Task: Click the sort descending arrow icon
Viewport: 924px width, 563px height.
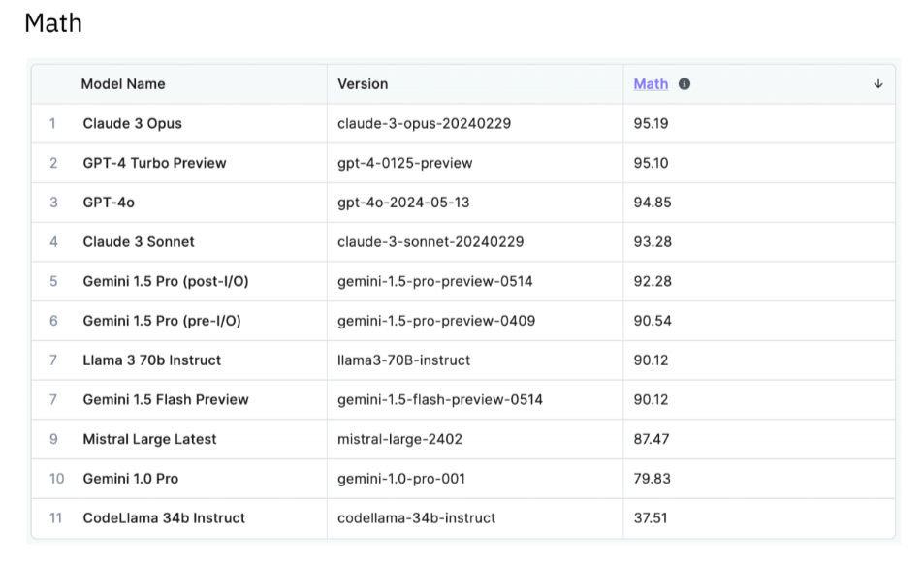Action: (878, 84)
